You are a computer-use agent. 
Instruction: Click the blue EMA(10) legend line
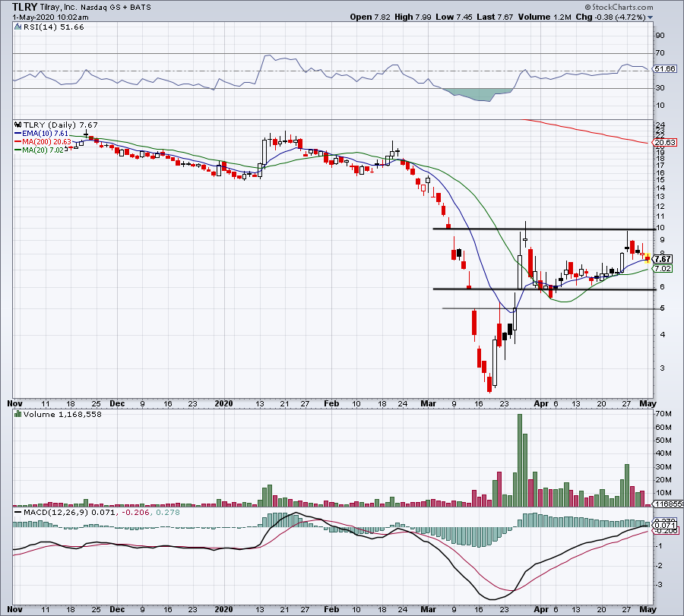(18, 132)
